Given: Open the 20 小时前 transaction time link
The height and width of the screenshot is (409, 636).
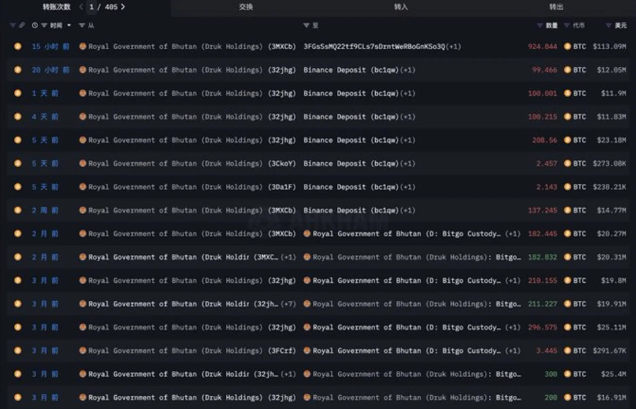Looking at the screenshot, I should tap(51, 70).
